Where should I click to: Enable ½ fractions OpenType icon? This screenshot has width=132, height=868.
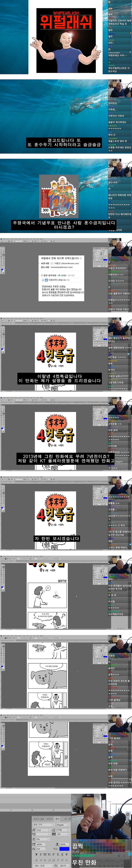pyautogui.click(x=67, y=860)
